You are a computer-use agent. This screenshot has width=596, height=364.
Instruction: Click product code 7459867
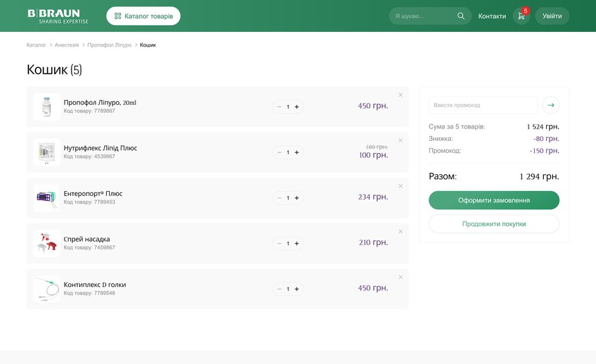coord(90,247)
